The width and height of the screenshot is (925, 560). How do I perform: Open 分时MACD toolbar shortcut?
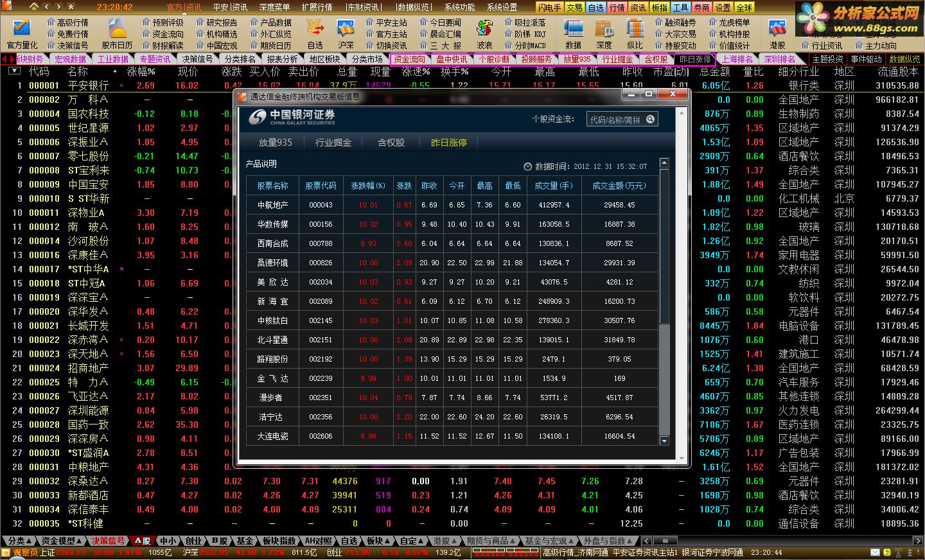(x=525, y=46)
